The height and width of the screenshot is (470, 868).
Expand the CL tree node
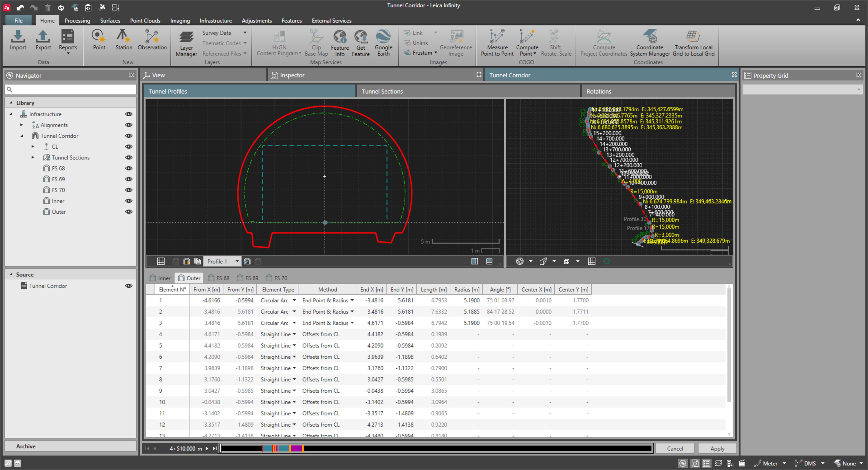tap(33, 147)
